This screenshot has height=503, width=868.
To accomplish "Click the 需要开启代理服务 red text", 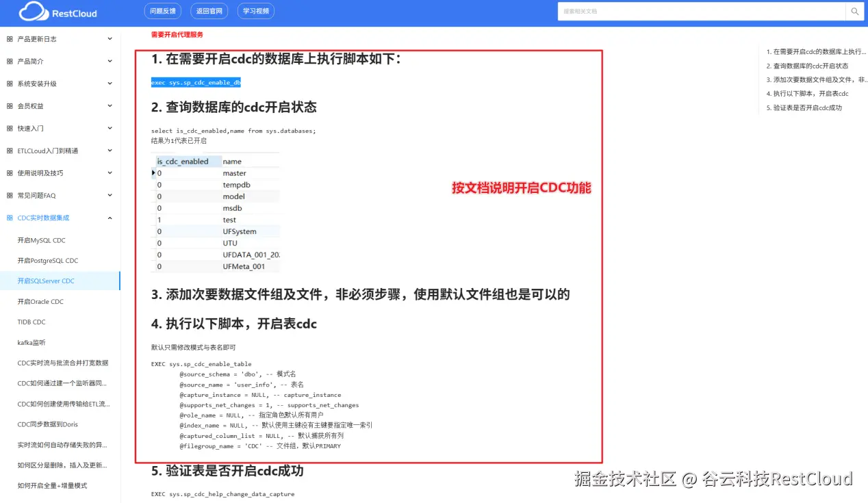I will tap(177, 34).
